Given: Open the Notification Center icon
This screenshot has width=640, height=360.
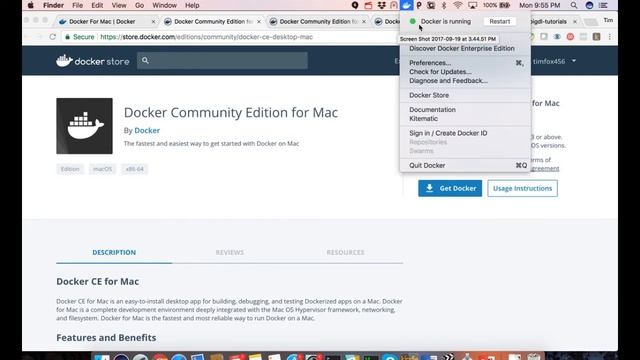Looking at the screenshot, I should (x=603, y=5).
